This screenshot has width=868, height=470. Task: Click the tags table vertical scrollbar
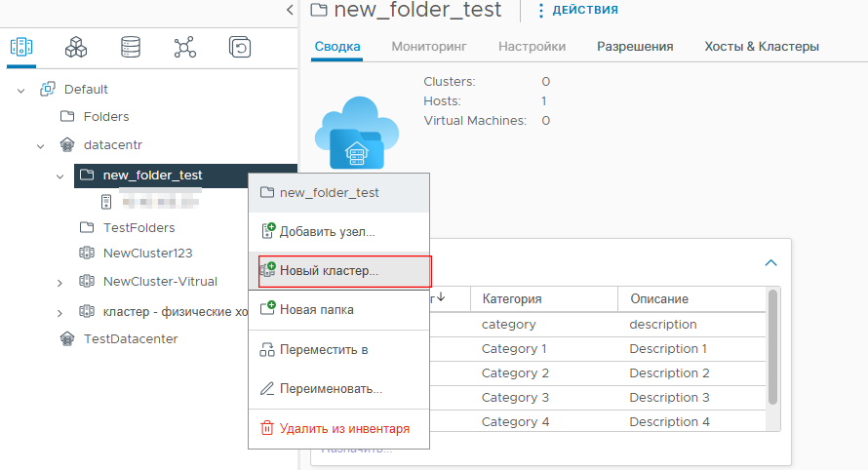point(772,347)
